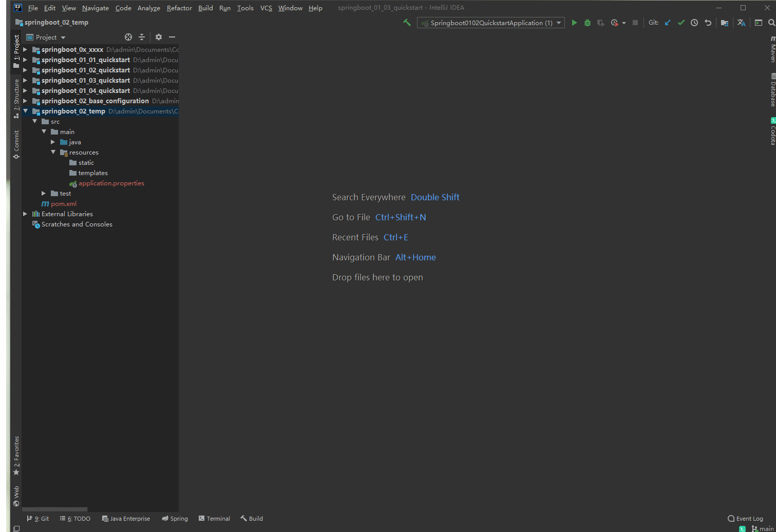This screenshot has width=776, height=532.
Task: Open the 6: TODO tool window
Action: [x=75, y=519]
